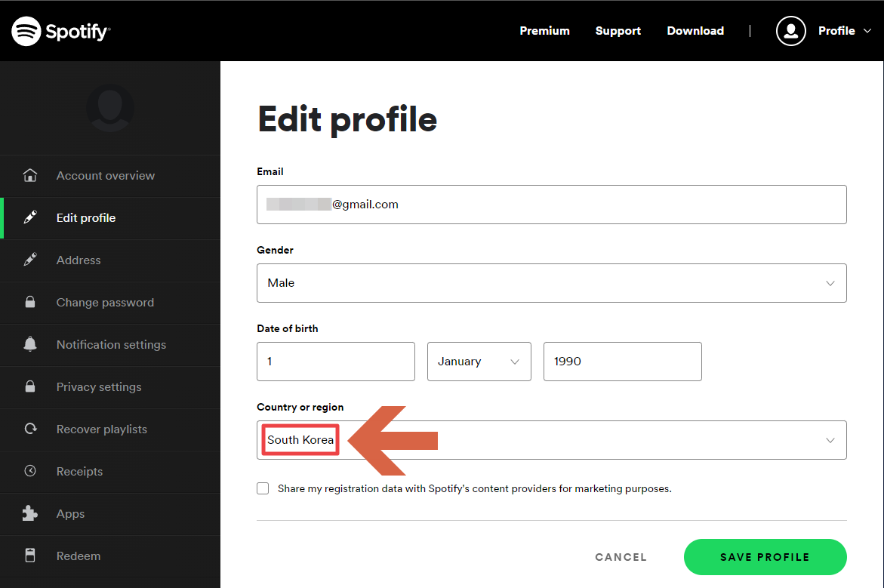Open Notification settings
The height and width of the screenshot is (588, 884).
110,345
